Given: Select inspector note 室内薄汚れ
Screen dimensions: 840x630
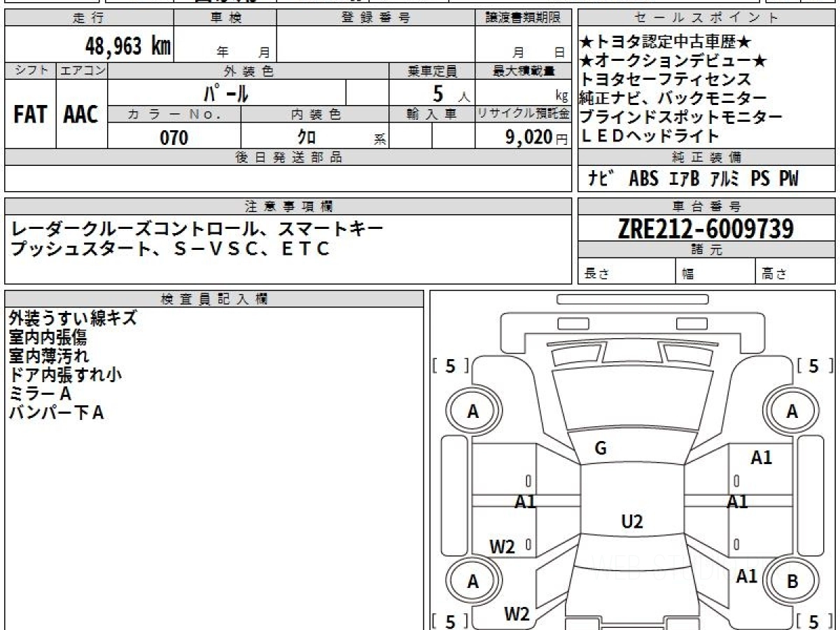Looking at the screenshot, I should (49, 356).
